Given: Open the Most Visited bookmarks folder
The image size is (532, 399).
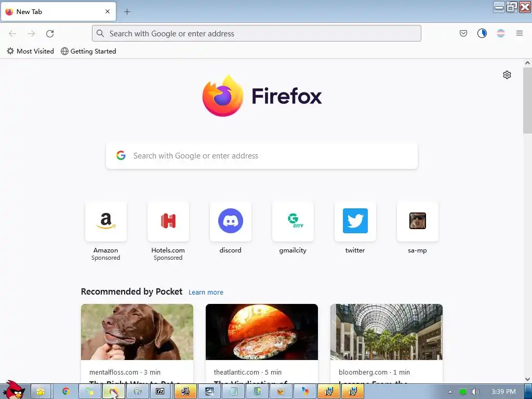Looking at the screenshot, I should click(x=30, y=51).
